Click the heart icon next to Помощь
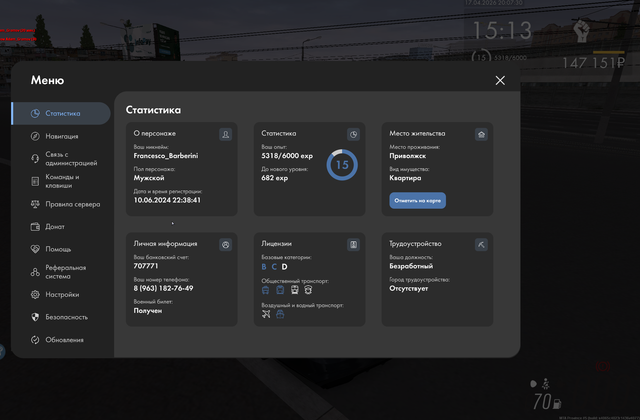640x420 pixels. tap(35, 249)
